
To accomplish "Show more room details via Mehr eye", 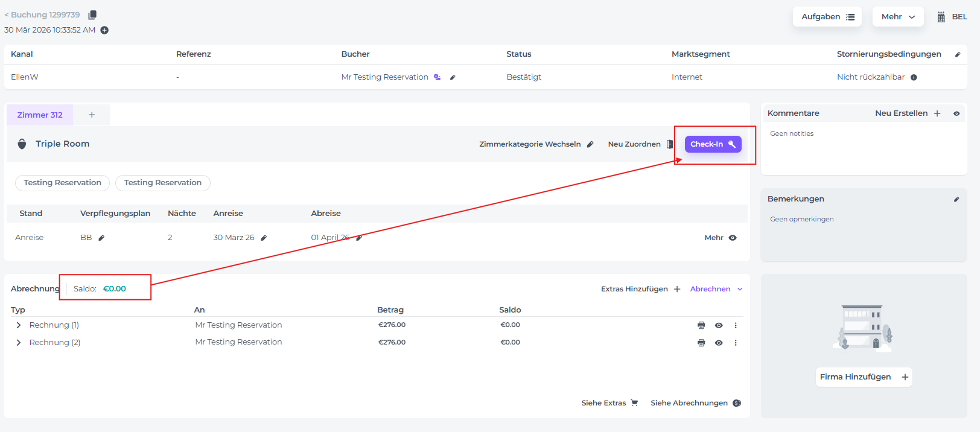I will tap(733, 238).
